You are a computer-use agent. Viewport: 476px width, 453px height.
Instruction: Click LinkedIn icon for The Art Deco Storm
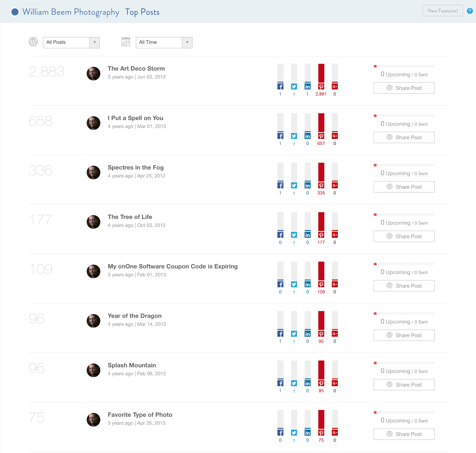307,86
